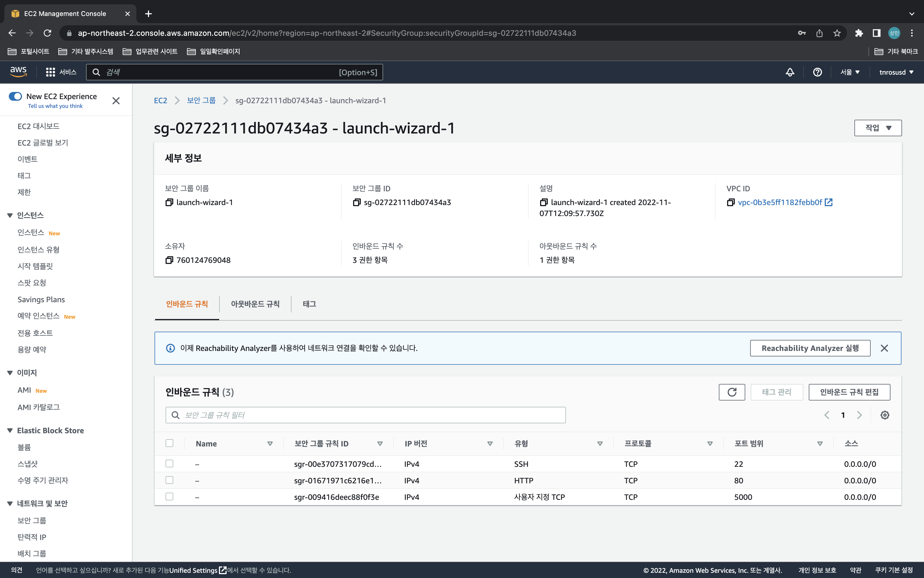Sort by 프로토콜 column
Screen dimensions: 924x578
710,444
